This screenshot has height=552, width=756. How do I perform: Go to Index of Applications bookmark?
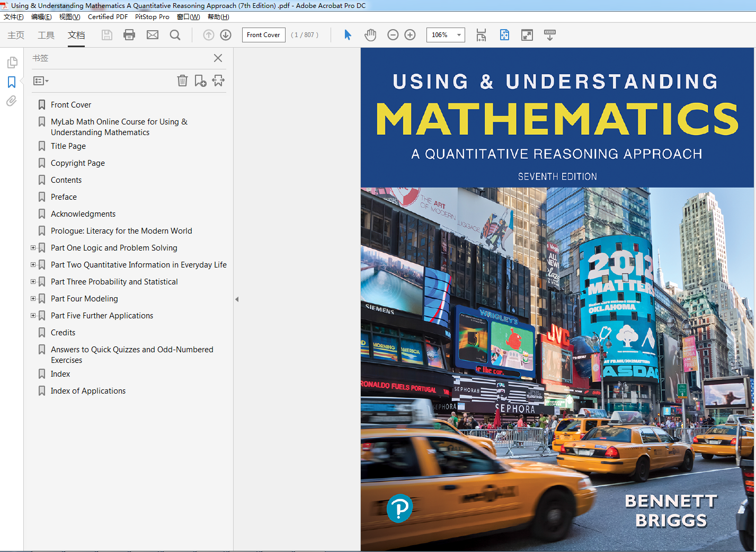(88, 391)
